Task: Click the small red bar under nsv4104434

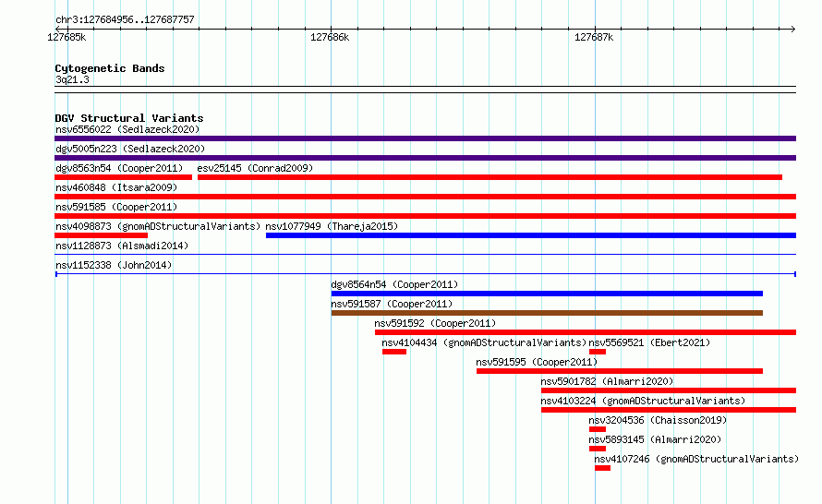Action: 394,352
